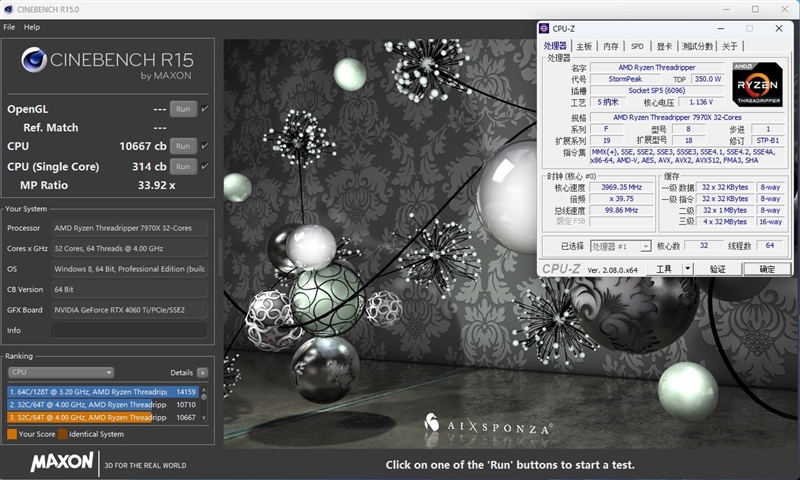This screenshot has width=800, height=480.
Task: Click the CB Version 64 Bit field
Action: [x=130, y=289]
